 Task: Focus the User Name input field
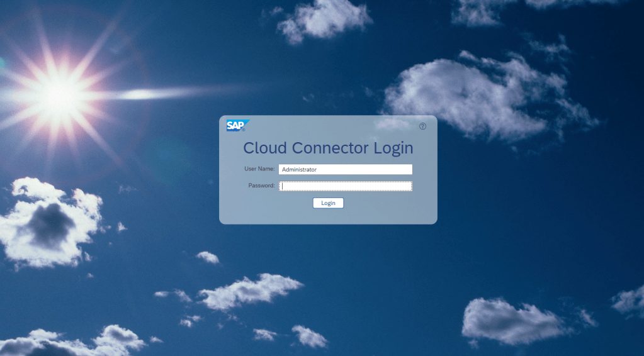(x=345, y=169)
